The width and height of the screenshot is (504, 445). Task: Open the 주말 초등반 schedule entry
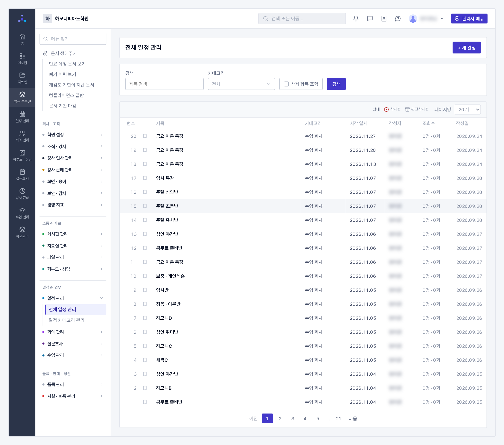click(167, 206)
